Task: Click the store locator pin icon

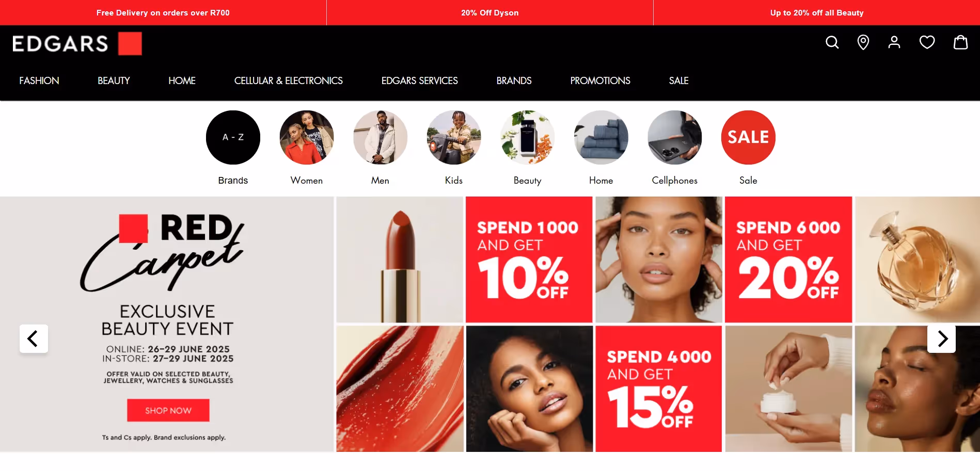Action: 863,42
